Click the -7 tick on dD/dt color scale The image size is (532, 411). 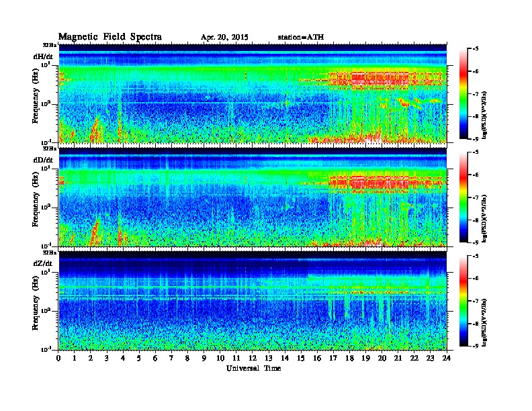click(x=476, y=197)
